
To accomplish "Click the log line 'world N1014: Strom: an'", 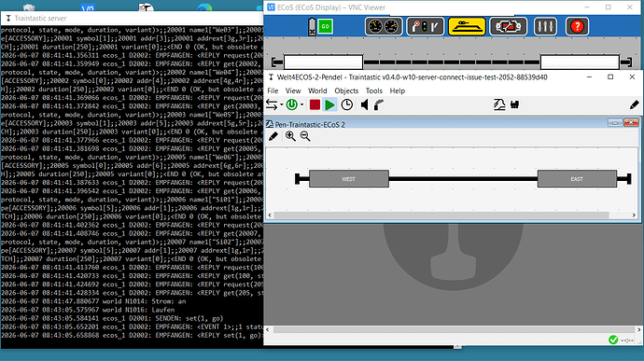I will point(93,301).
